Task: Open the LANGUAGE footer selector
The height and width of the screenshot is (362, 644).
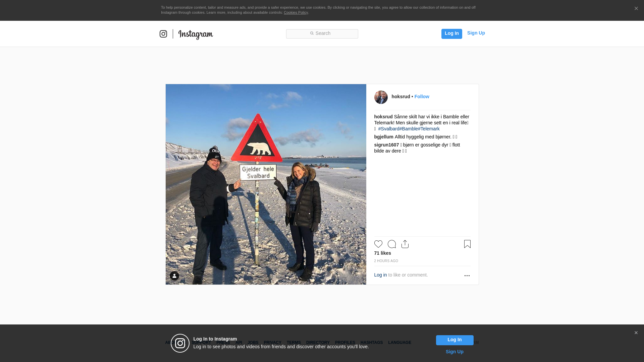Action: tap(399, 343)
